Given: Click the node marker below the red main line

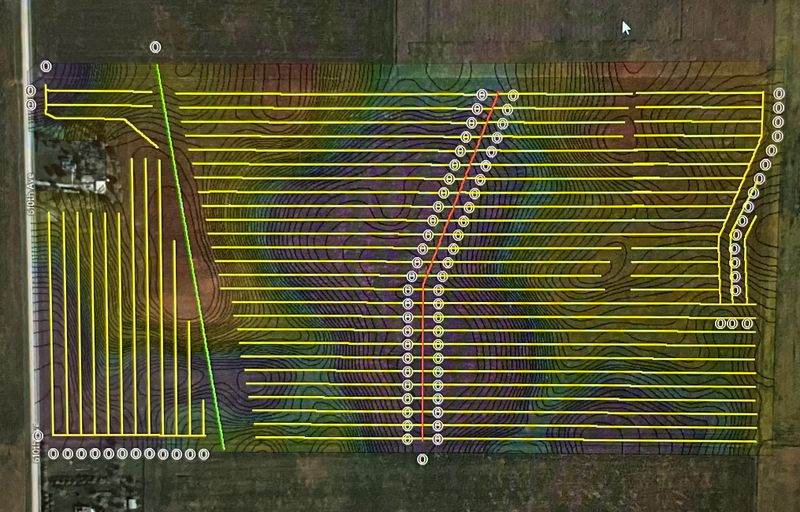Looking at the screenshot, I should click(x=422, y=459).
